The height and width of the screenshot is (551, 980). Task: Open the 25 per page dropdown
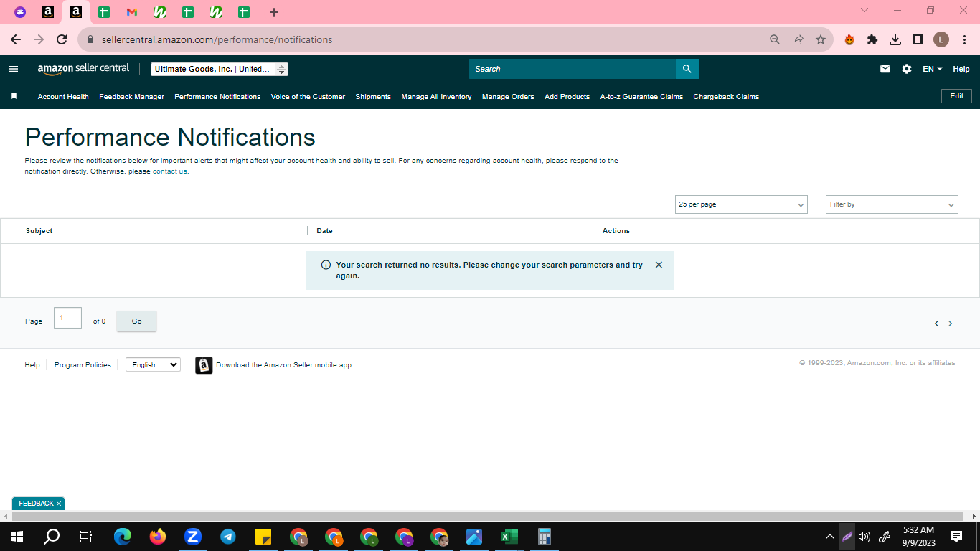click(x=741, y=204)
